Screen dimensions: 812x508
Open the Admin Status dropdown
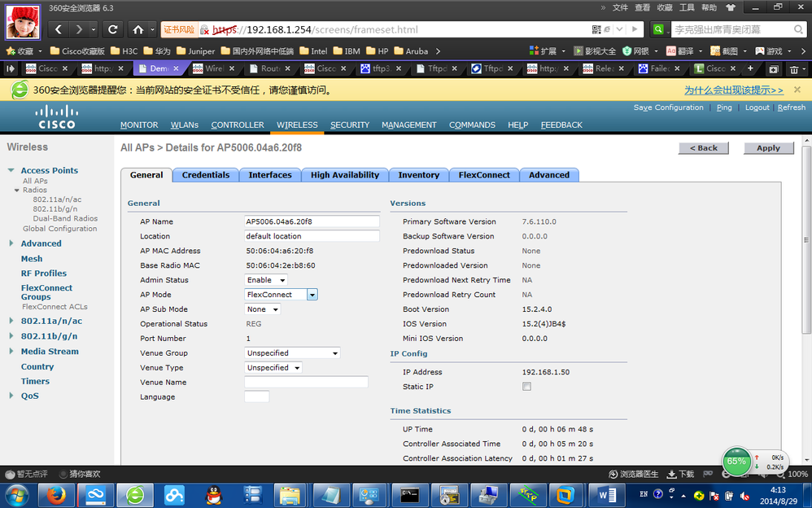(x=266, y=280)
